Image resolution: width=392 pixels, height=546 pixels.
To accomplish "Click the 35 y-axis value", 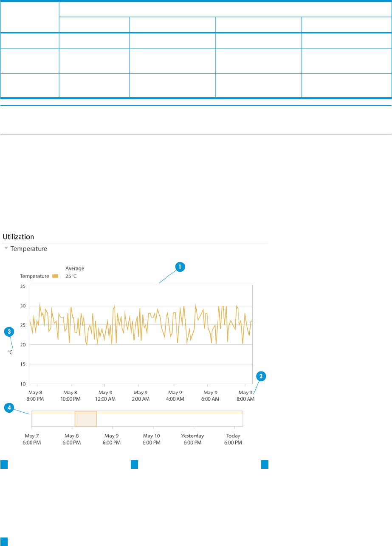I will click(23, 287).
